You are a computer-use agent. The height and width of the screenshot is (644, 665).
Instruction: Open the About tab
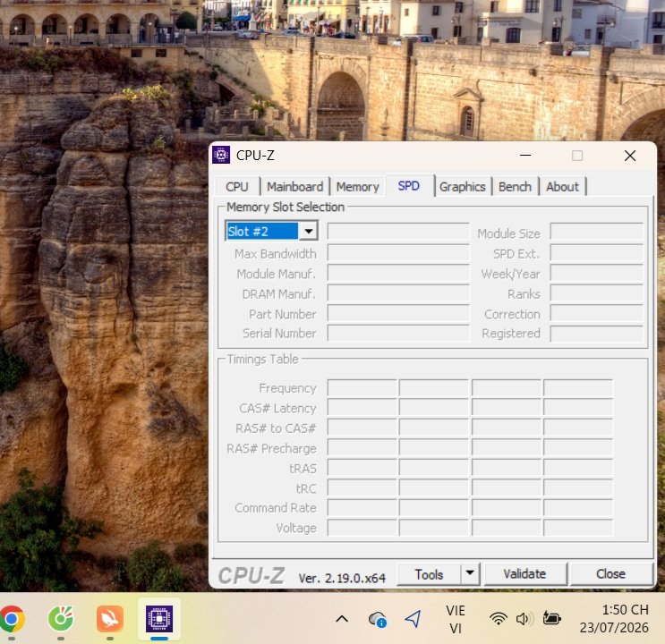(x=562, y=187)
